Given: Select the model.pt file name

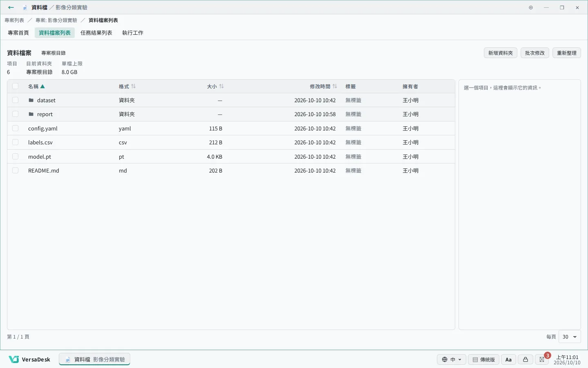Looking at the screenshot, I should (40, 157).
